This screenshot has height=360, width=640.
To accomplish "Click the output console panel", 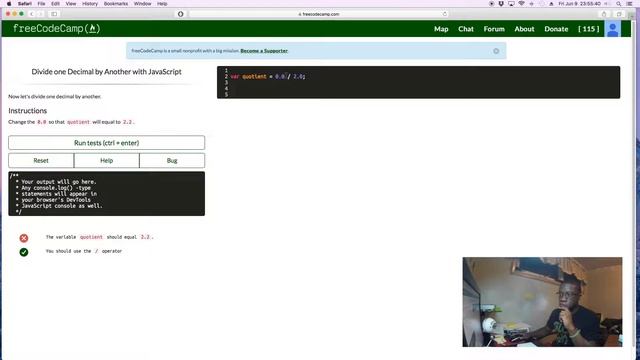I will coord(107,193).
